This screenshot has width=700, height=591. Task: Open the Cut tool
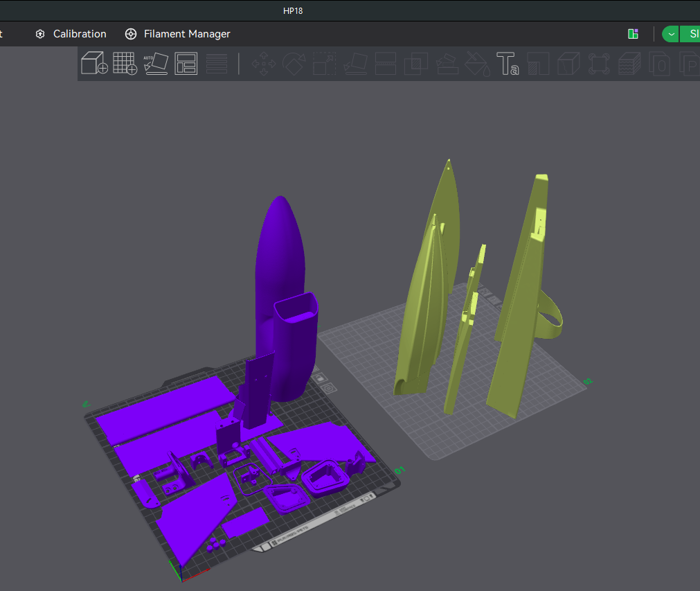[x=386, y=64]
